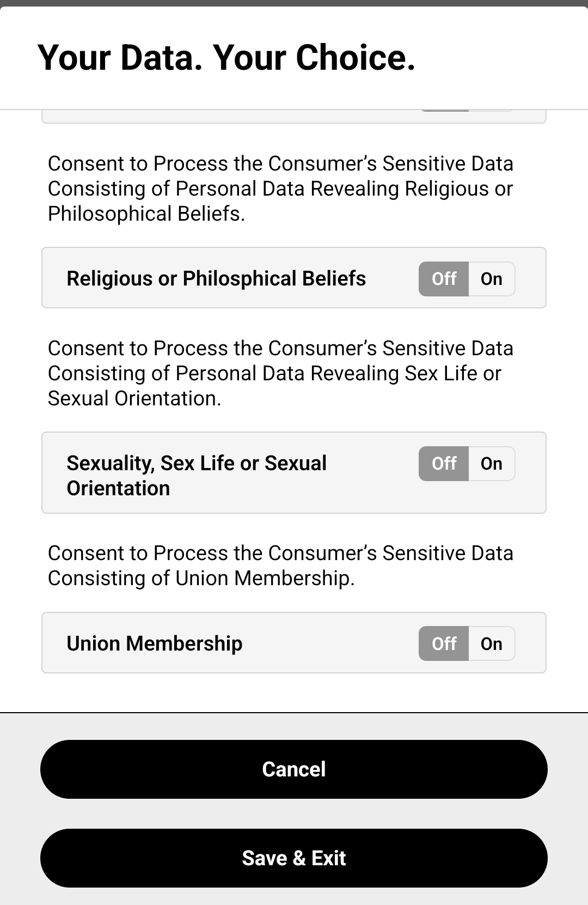Click the Union Membership consent description paragraph
Screen dimensions: 588x905
(x=280, y=566)
